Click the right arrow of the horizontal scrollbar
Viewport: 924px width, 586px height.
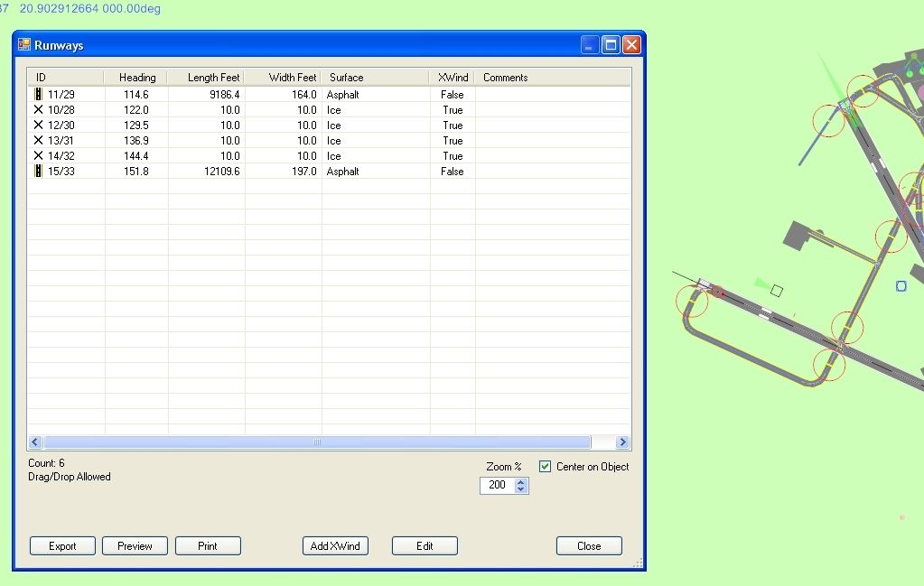pyautogui.click(x=622, y=442)
